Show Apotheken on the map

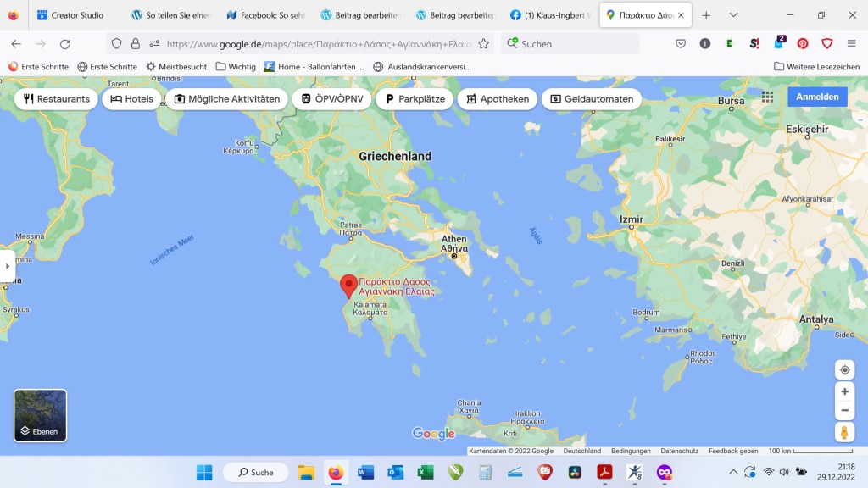(x=497, y=99)
